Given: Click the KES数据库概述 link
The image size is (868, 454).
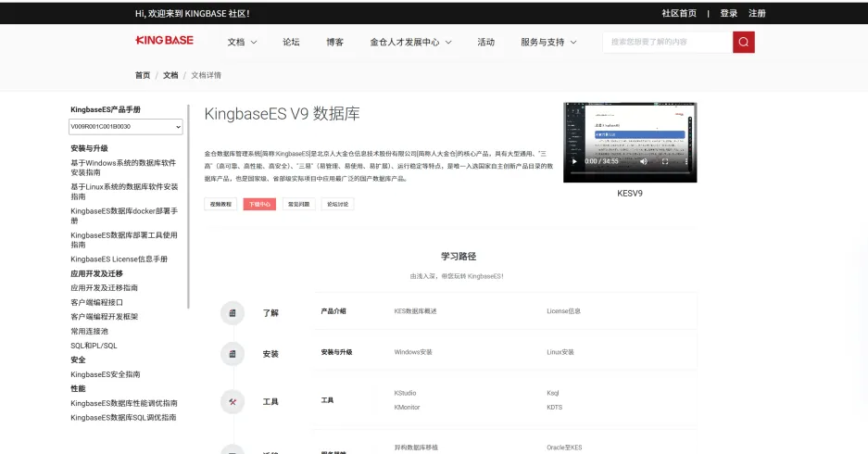Looking at the screenshot, I should click(x=415, y=311).
